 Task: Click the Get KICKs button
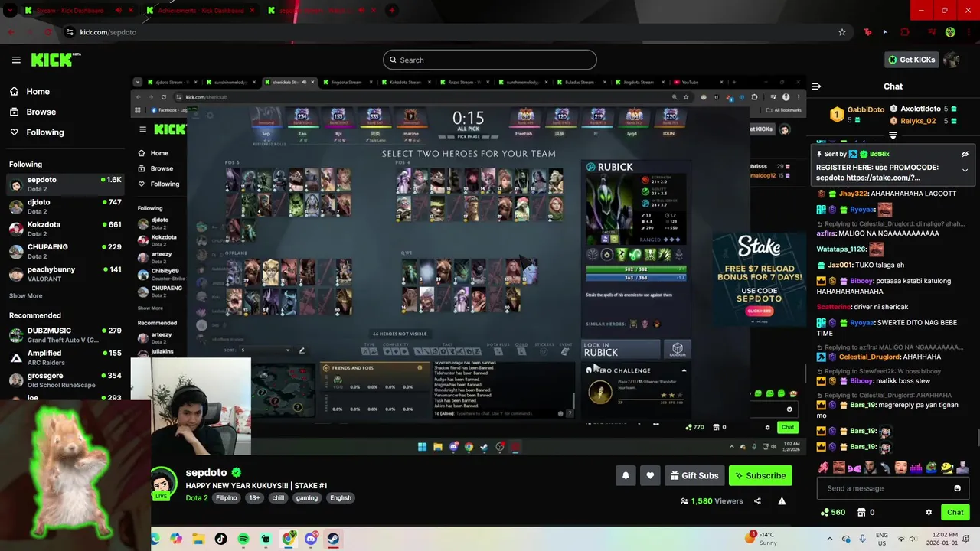(911, 60)
